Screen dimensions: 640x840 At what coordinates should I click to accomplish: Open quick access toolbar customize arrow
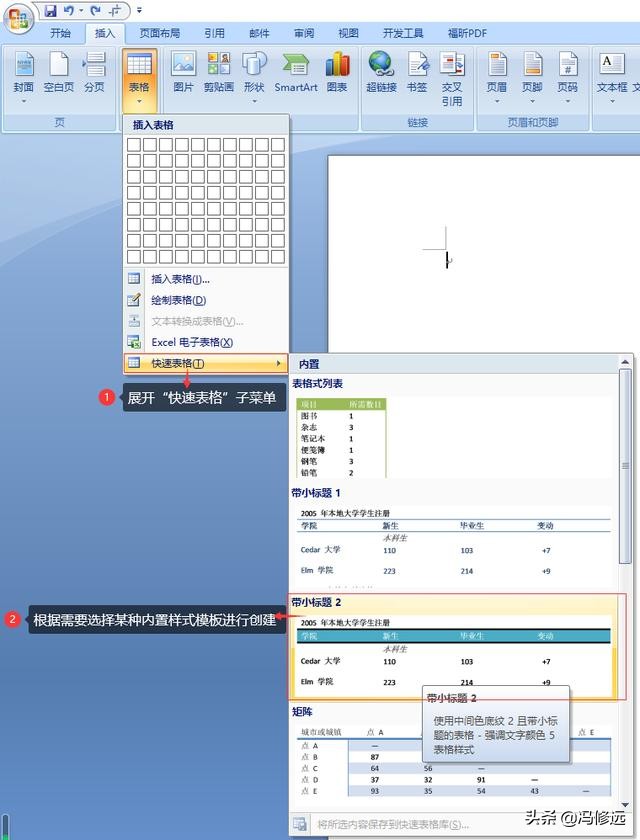click(139, 10)
